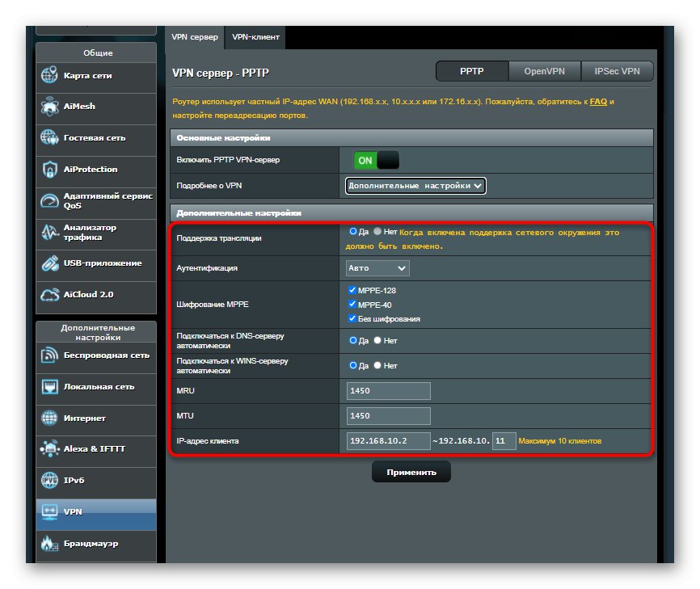Viewport: 700px width, 589px height.
Task: Uncheck the Без шифрования checkbox
Action: tap(352, 318)
